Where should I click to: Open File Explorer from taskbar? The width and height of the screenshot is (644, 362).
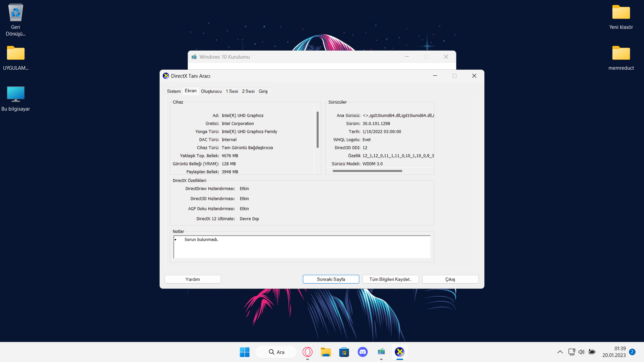tap(326, 352)
